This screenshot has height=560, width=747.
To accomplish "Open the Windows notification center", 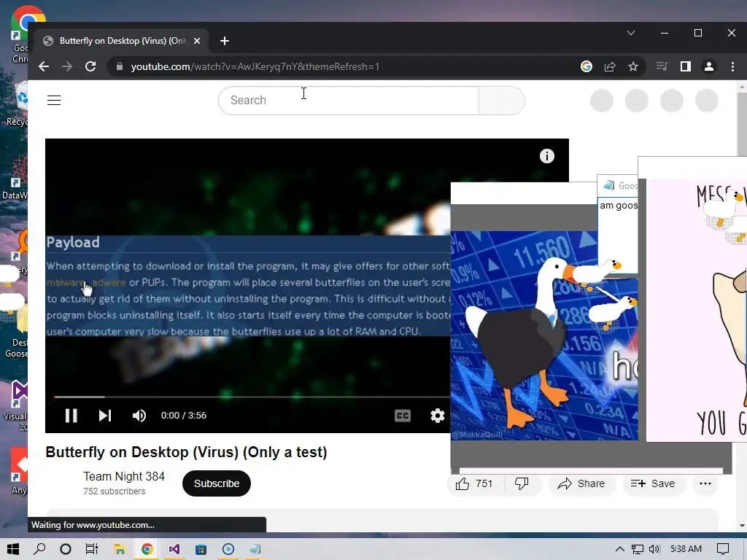I will click(723, 549).
